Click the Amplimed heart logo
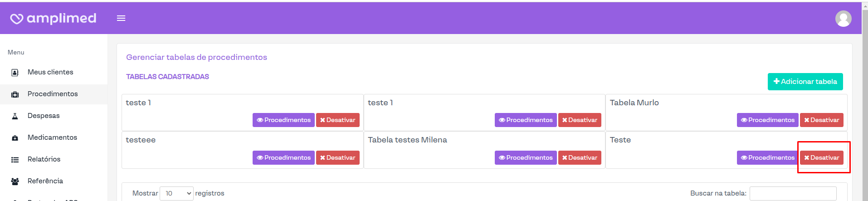Viewport: 868px width, 201px height. click(17, 19)
